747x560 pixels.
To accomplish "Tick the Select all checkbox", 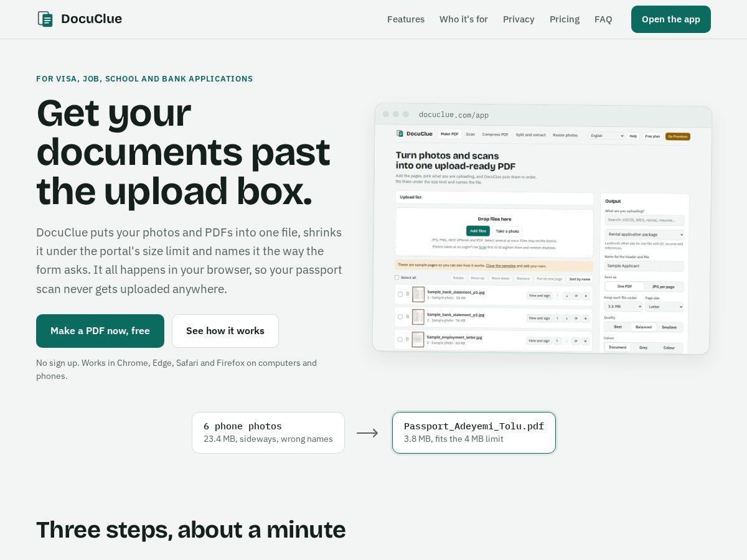I will click(397, 278).
